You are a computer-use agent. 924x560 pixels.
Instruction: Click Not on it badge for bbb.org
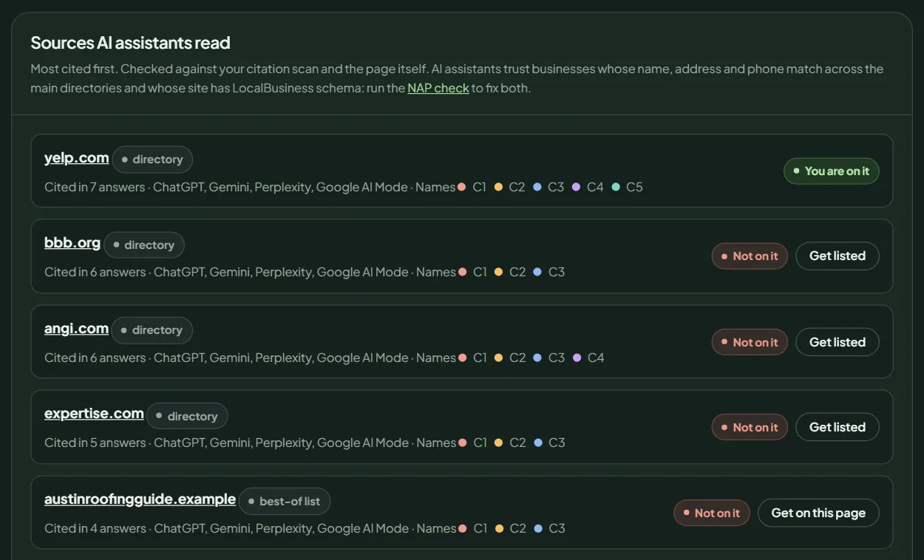[x=750, y=256]
